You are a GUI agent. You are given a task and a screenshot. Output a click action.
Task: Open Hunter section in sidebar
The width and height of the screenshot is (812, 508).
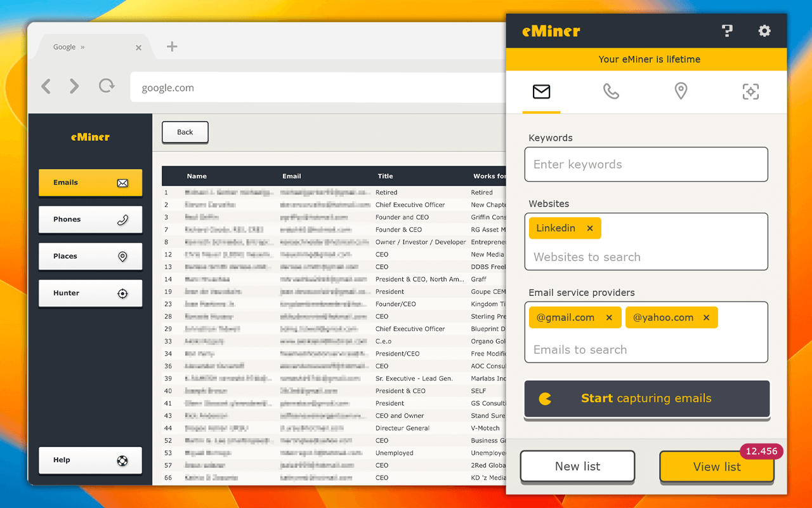click(90, 293)
